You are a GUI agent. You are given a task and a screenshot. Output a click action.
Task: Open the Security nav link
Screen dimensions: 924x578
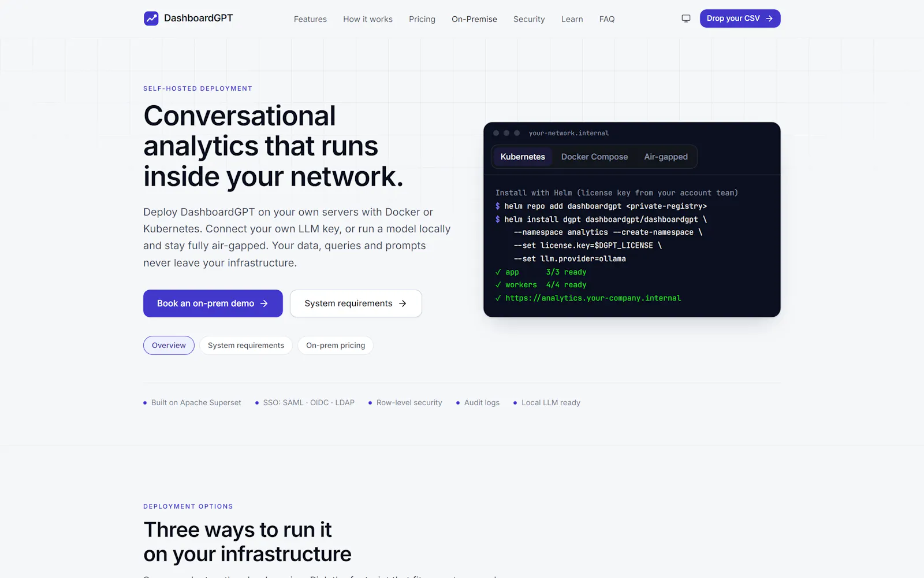click(529, 19)
